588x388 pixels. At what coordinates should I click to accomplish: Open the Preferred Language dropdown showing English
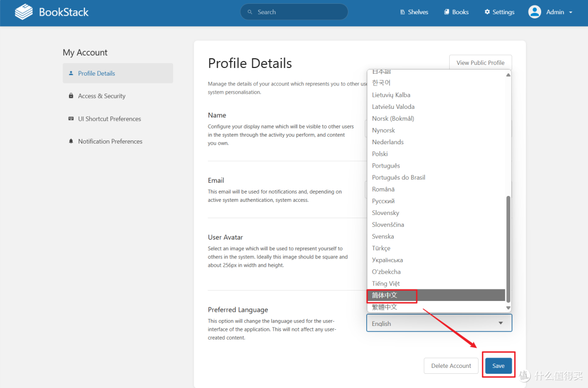pos(439,323)
